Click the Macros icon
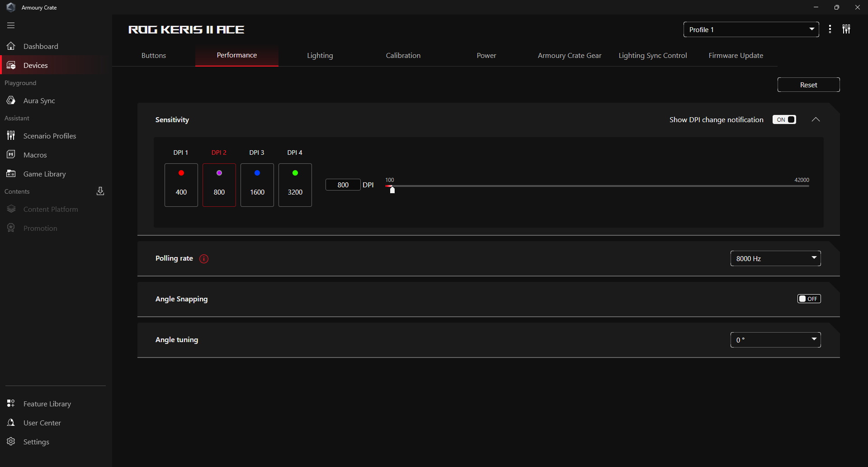The height and width of the screenshot is (467, 868). click(11, 155)
